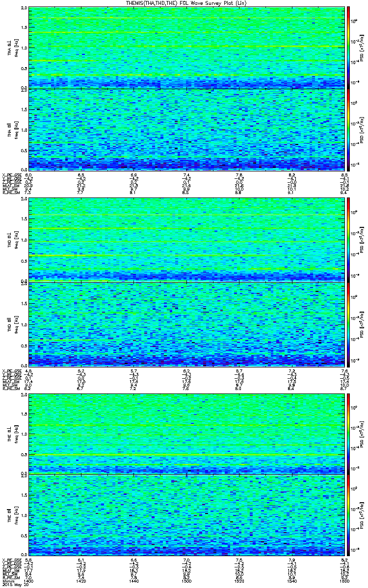The width and height of the screenshot is (368, 588).
Task: Click the color bar beside THA B-perpendicular panel
Action: click(349, 48)
